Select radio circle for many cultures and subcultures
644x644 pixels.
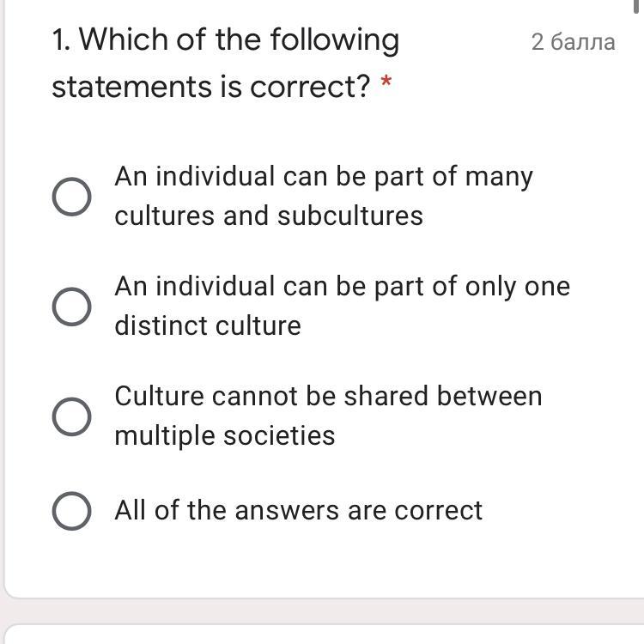(71, 197)
